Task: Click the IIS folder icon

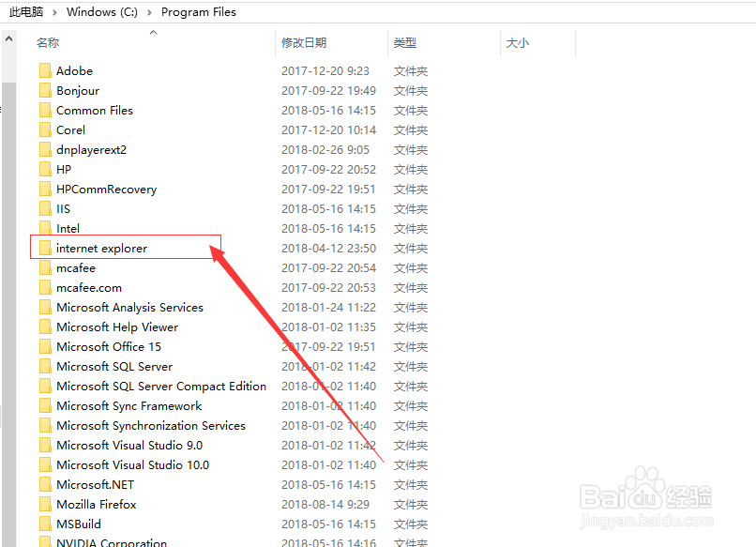Action: [x=45, y=208]
